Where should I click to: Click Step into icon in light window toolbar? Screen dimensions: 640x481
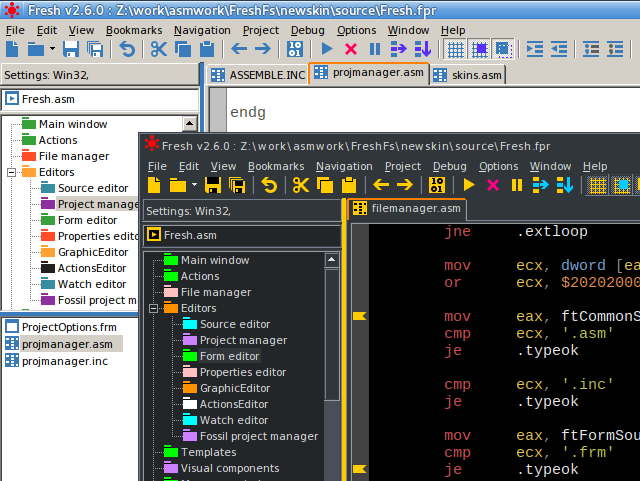(x=423, y=49)
